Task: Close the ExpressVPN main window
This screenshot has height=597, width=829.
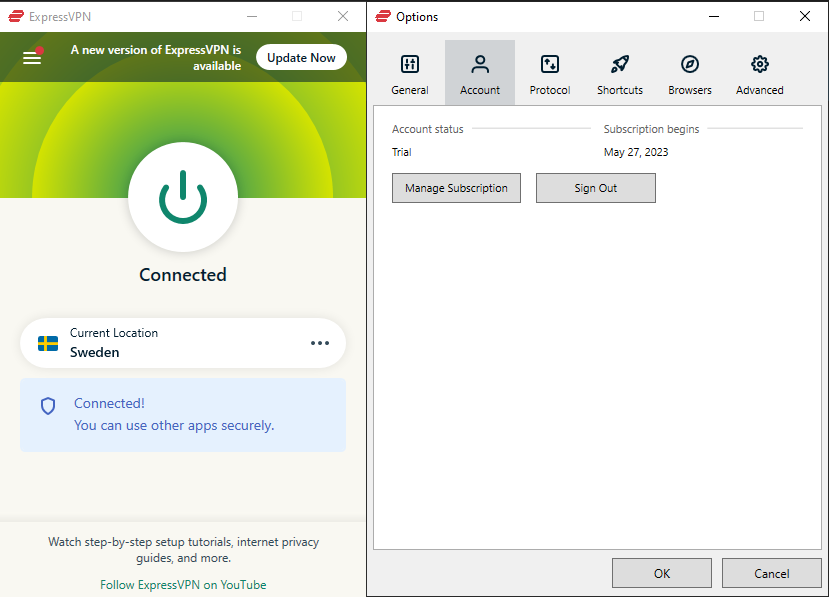Action: point(343,16)
